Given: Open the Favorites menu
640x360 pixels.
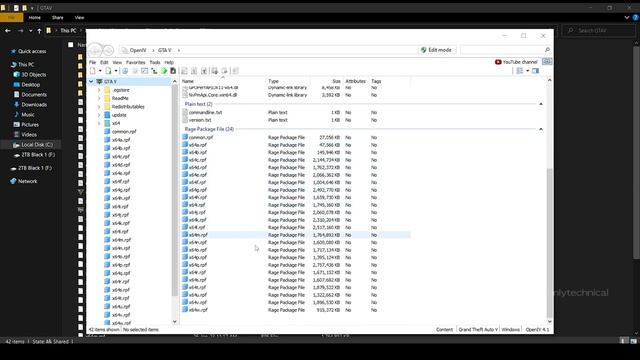Looking at the screenshot, I should (136, 62).
